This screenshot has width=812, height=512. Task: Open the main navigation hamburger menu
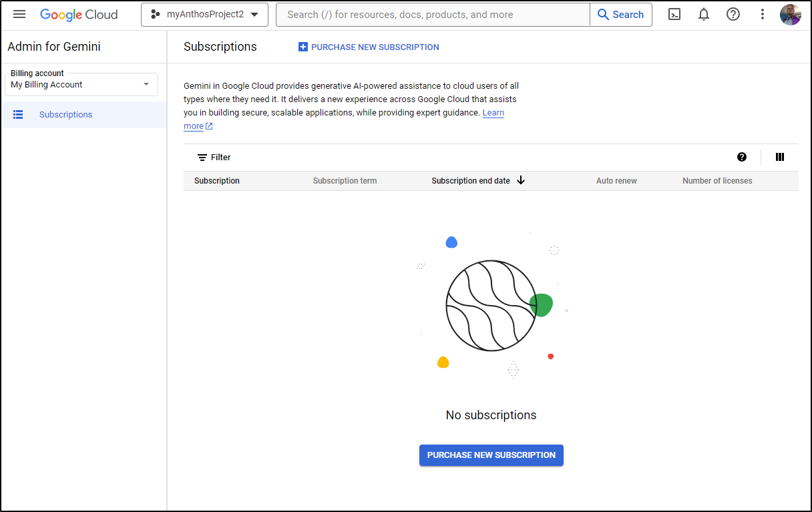(x=19, y=14)
